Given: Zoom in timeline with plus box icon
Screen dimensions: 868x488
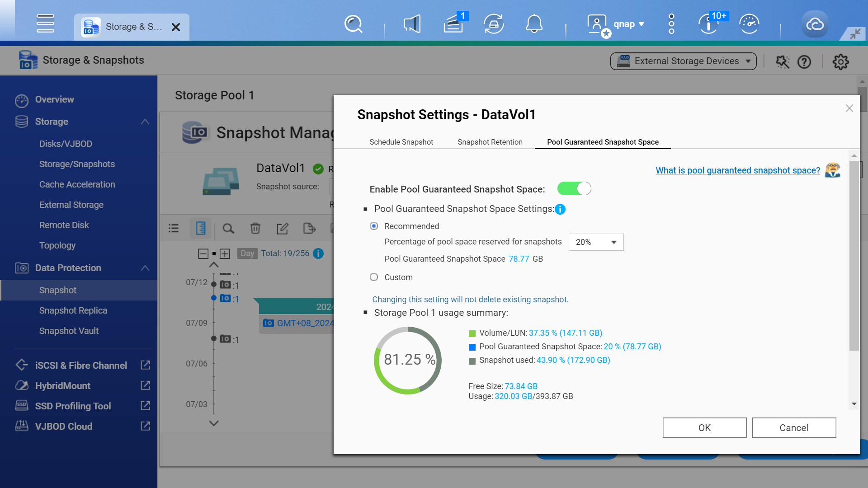Looking at the screenshot, I should 225,253.
